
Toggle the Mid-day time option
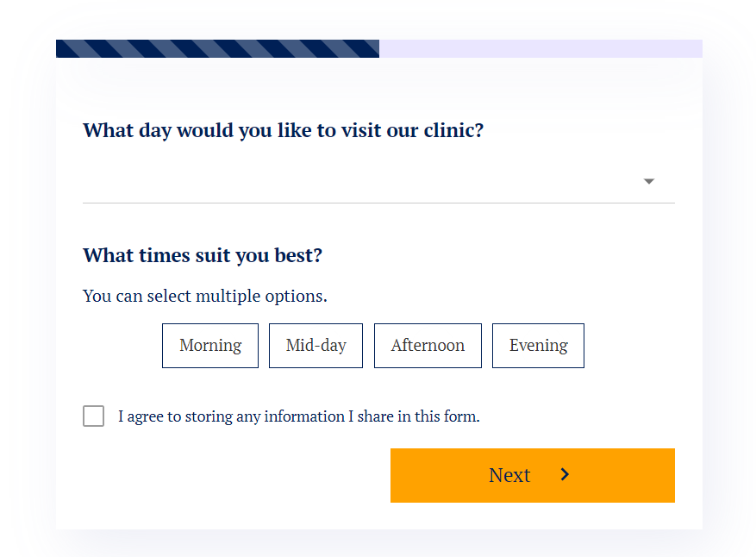(316, 346)
